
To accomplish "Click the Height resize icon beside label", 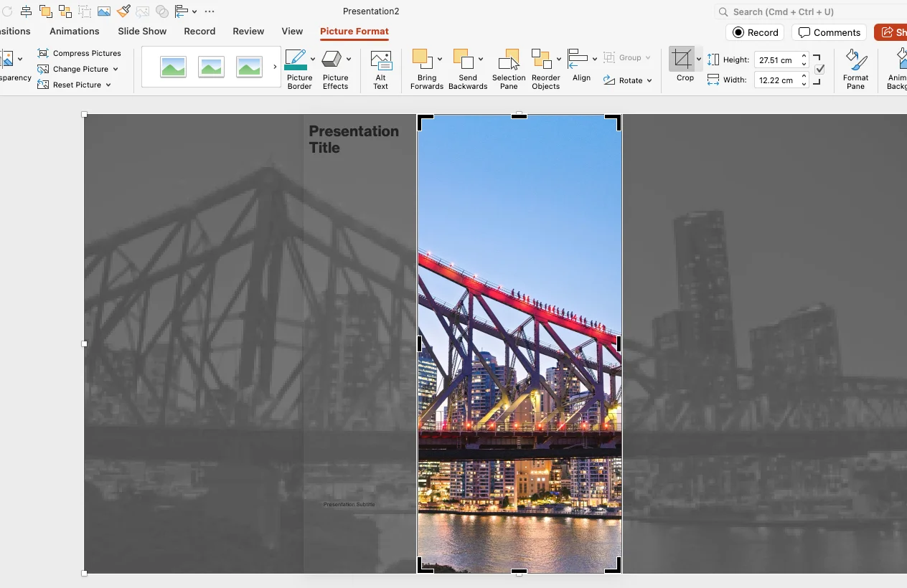I will point(713,60).
